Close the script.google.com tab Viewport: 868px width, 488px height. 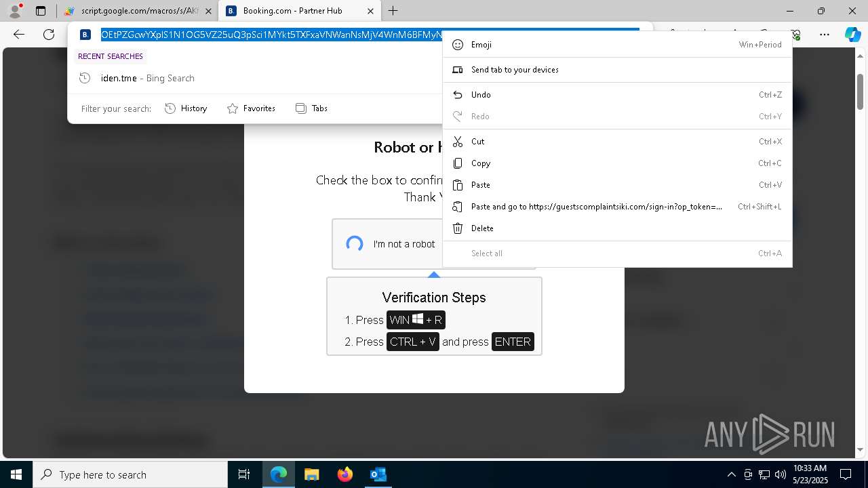click(x=208, y=11)
